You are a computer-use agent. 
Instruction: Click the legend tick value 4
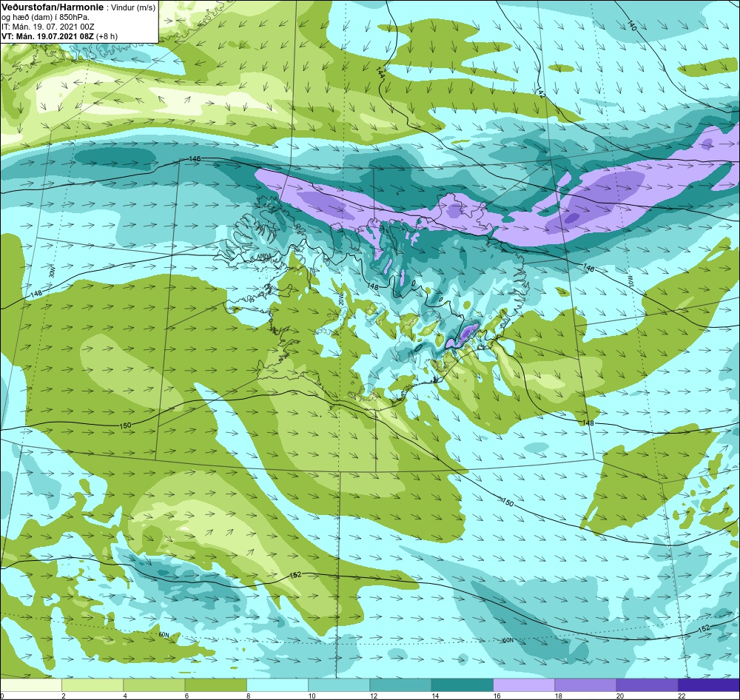tap(125, 696)
